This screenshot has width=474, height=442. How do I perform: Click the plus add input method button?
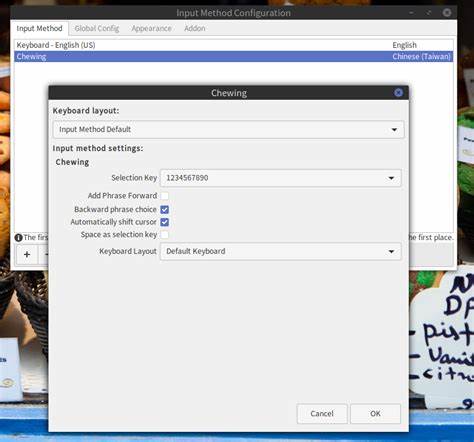(27, 255)
